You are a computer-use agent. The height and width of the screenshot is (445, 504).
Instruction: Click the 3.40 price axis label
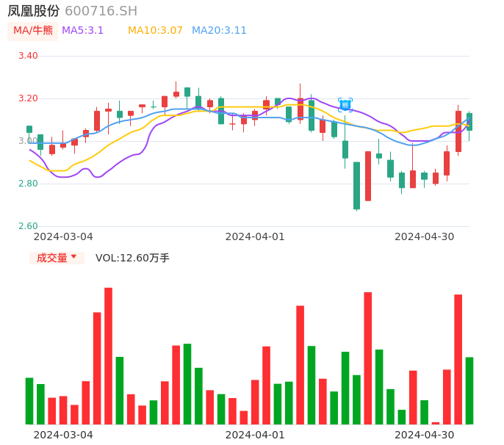coord(27,56)
